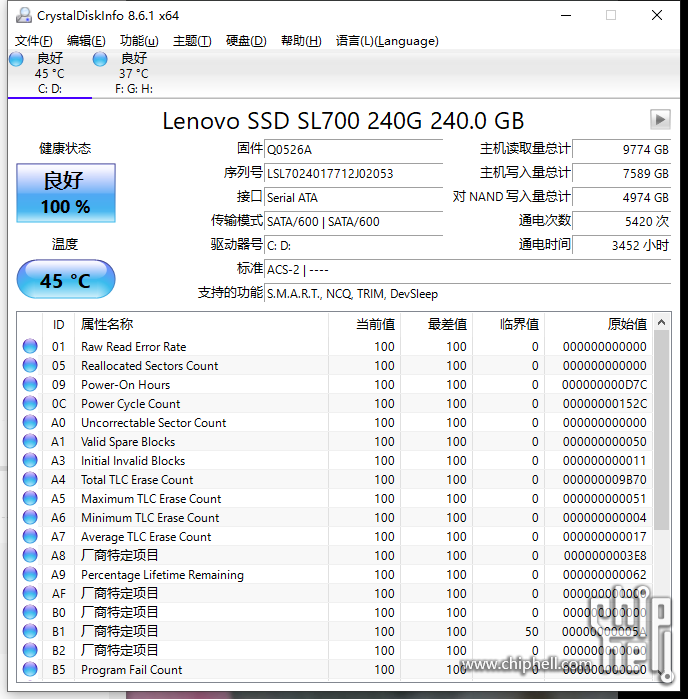Screen dimensions: 688x699
Task: Click status orb for Reallocated Sectors Count
Action: coord(30,366)
